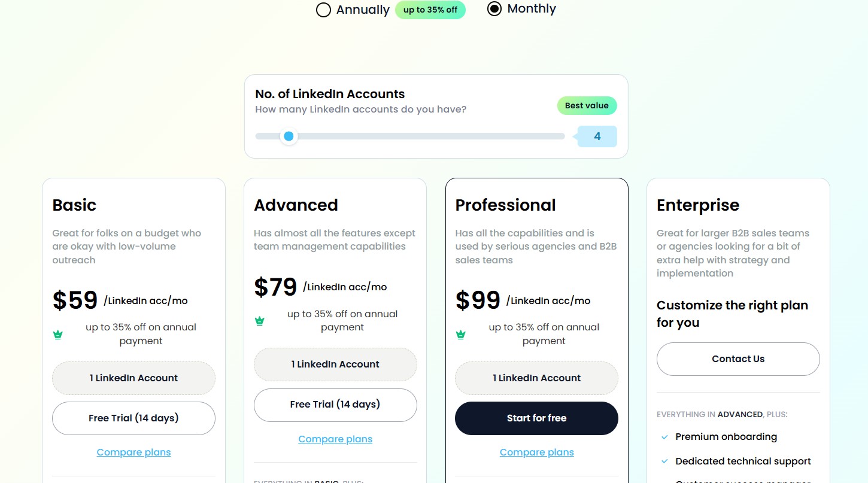The width and height of the screenshot is (868, 483).
Task: Click Contact Us on the Enterprise plan
Action: [x=738, y=359]
